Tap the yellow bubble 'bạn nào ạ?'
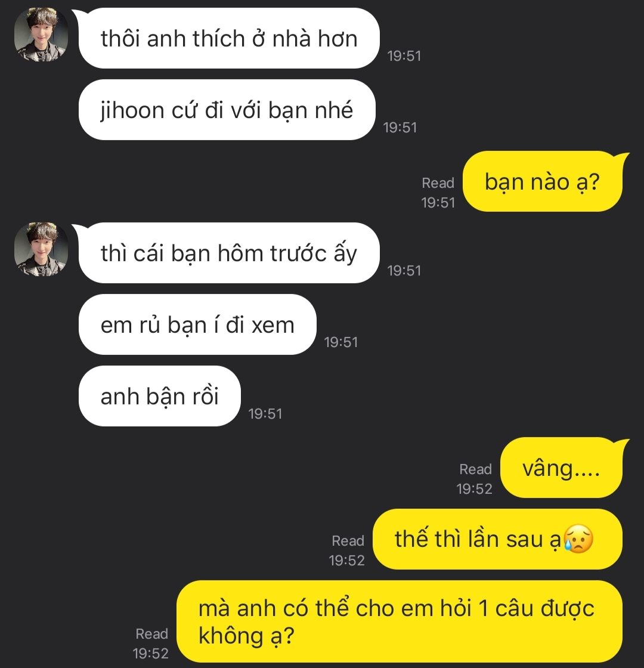Screen dimensions: 644x668 [542, 181]
